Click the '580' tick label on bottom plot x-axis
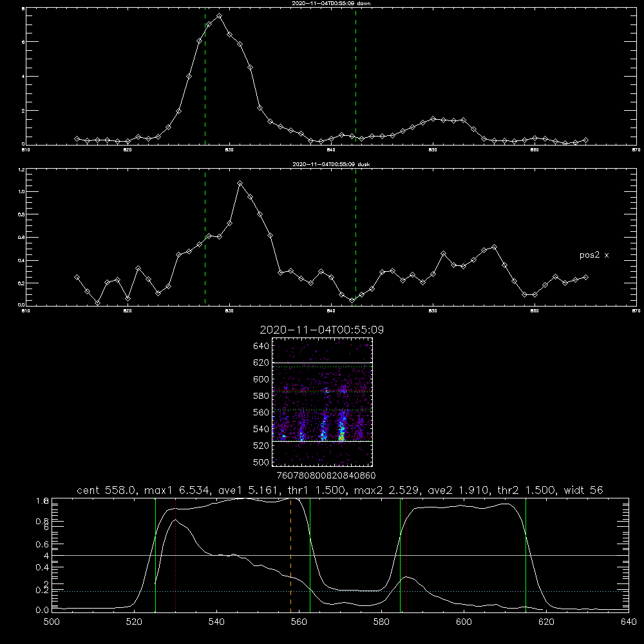 pyautogui.click(x=381, y=622)
